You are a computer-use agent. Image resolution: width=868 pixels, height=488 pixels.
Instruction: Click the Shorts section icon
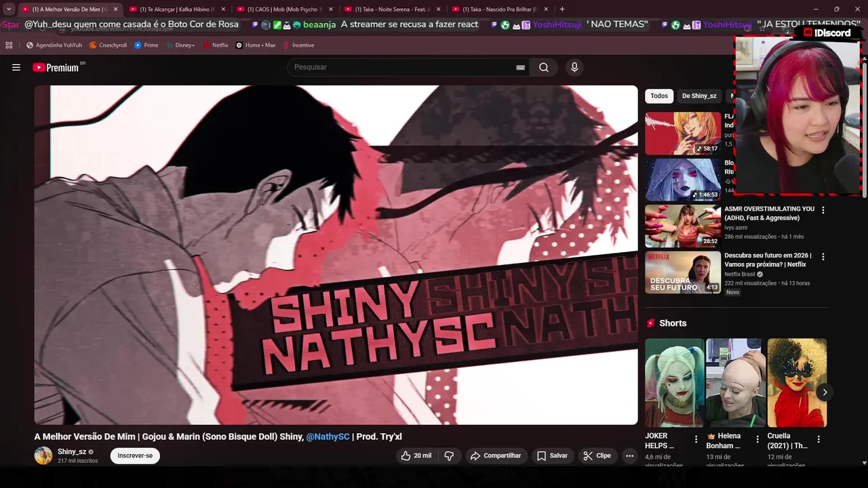pyautogui.click(x=651, y=323)
